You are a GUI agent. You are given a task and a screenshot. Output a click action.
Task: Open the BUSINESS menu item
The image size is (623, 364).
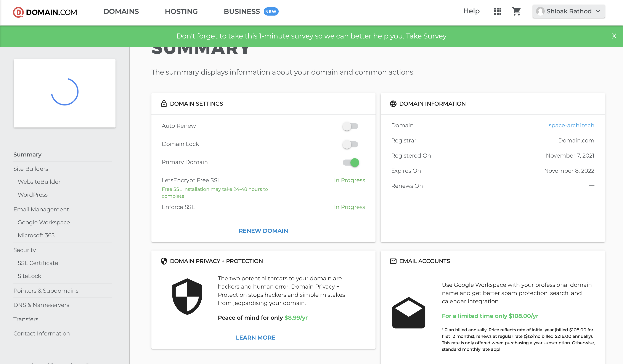(242, 11)
